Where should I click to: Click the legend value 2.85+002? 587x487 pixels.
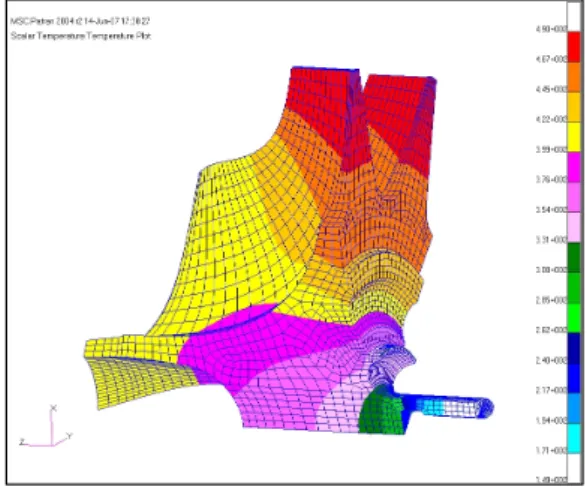click(551, 300)
